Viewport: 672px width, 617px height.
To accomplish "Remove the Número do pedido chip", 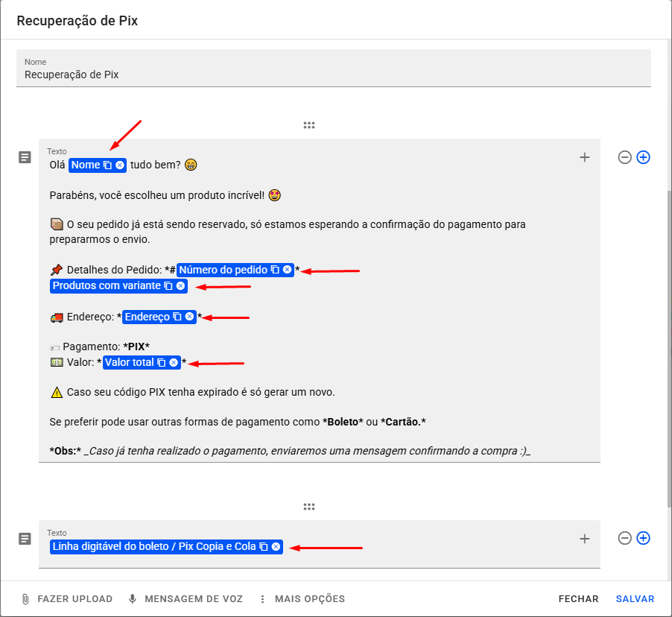I will pos(288,270).
